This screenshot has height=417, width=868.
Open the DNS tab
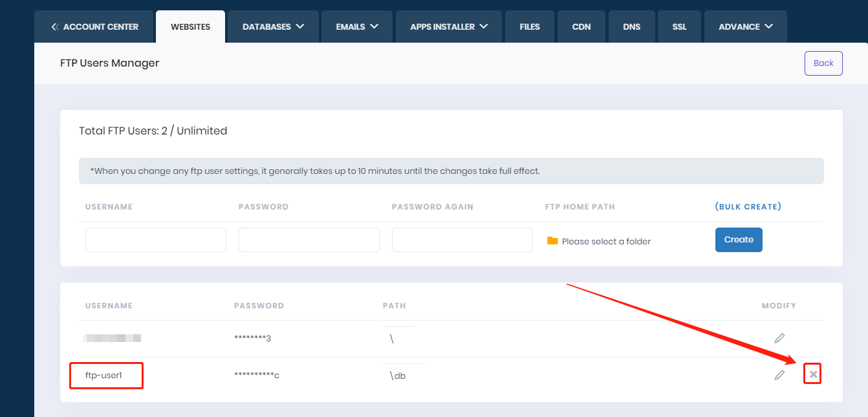pos(631,27)
